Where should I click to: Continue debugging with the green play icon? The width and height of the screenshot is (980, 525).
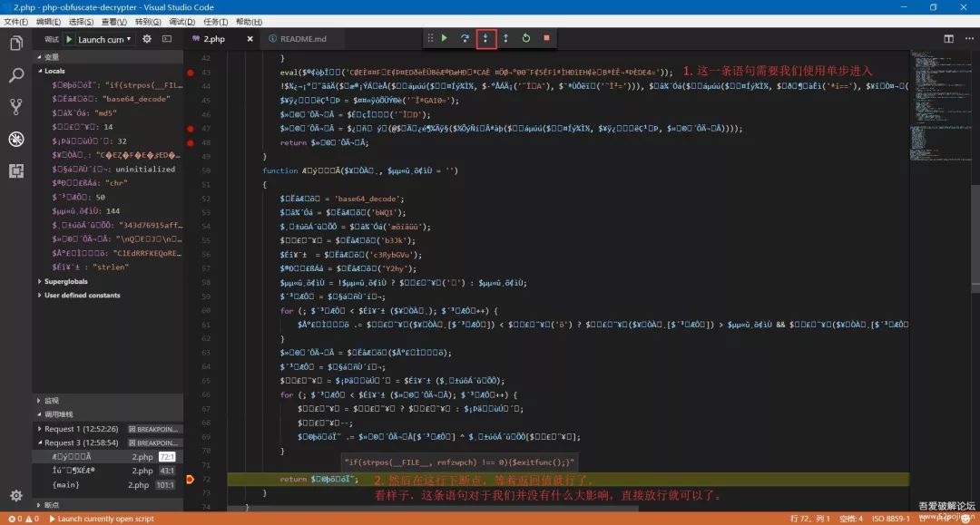(x=445, y=38)
